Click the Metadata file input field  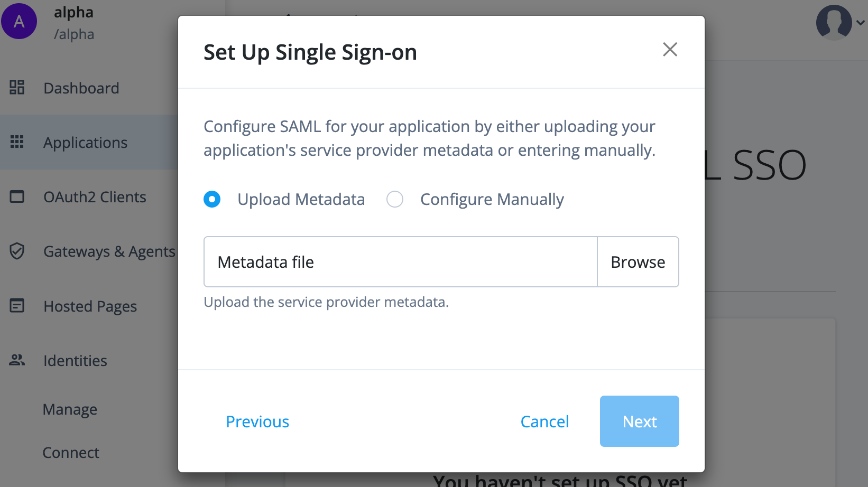(400, 261)
